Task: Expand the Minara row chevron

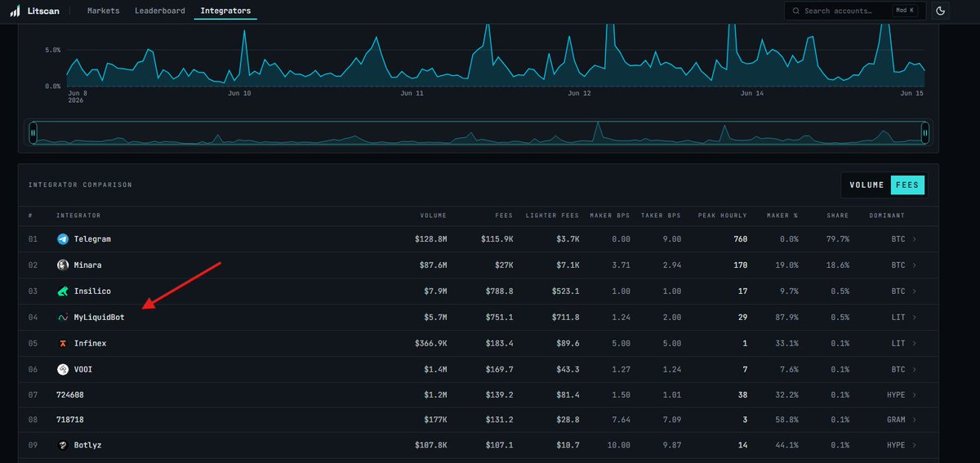Action: click(914, 265)
